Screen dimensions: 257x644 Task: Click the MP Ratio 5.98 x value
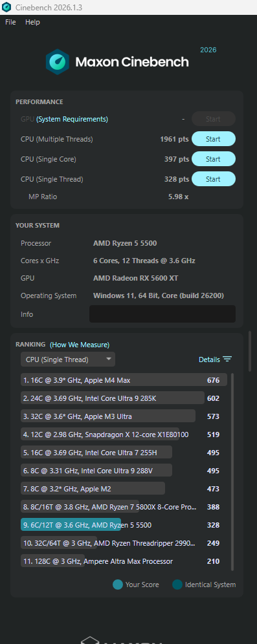click(x=179, y=197)
